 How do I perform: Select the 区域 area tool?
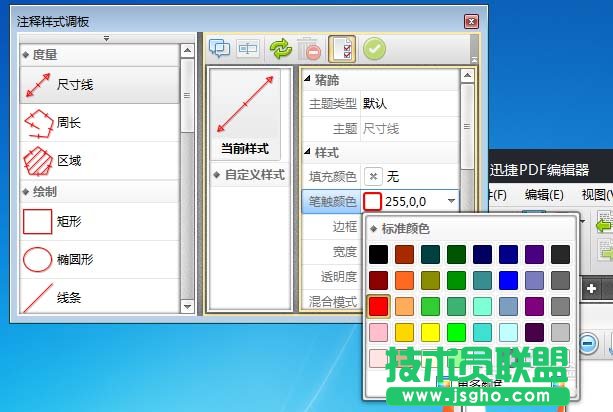(99, 161)
